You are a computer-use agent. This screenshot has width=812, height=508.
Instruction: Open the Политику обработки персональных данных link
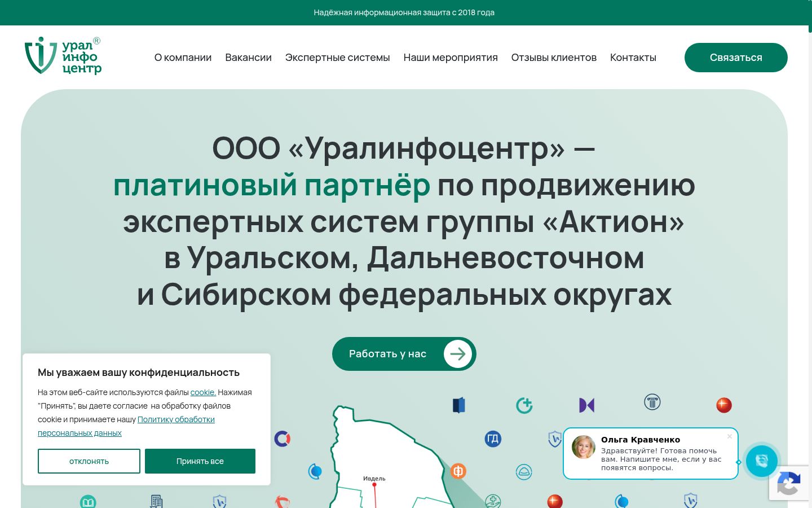click(x=176, y=419)
